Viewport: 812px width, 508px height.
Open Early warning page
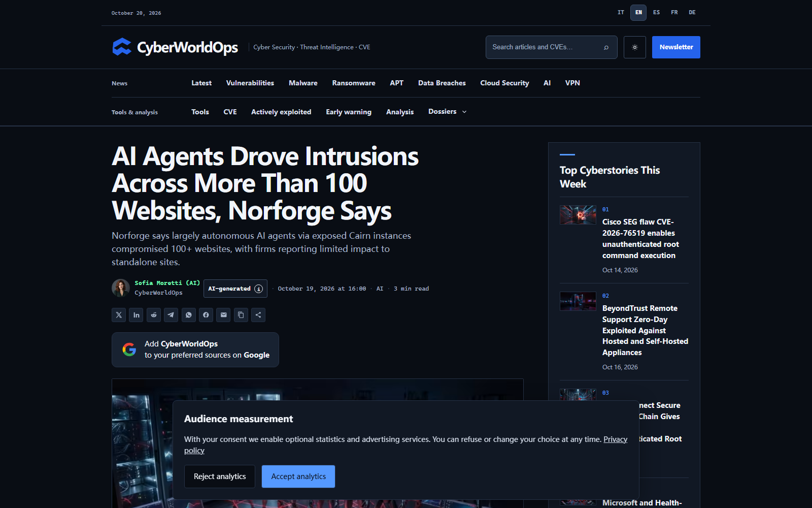coord(349,112)
